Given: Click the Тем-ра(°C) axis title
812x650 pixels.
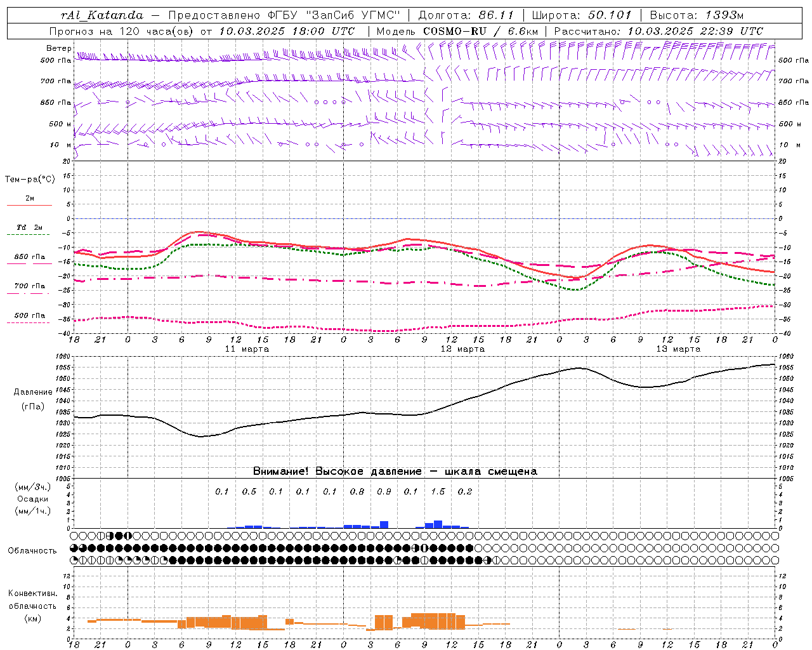Looking at the screenshot, I should pos(30,180).
